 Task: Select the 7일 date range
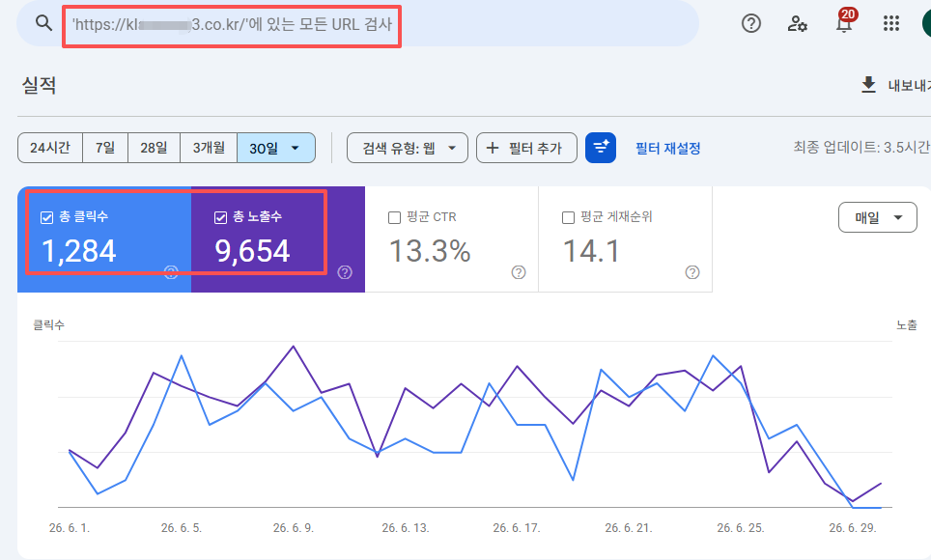105,148
